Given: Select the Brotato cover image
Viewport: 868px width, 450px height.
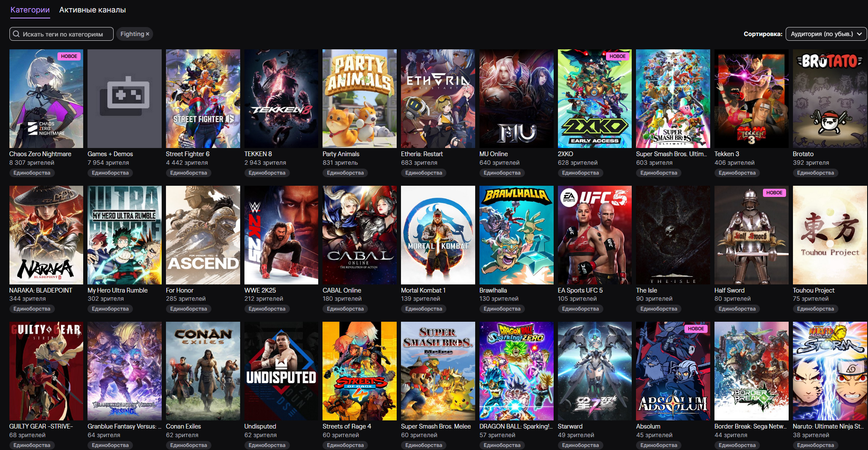Looking at the screenshot, I should point(830,99).
